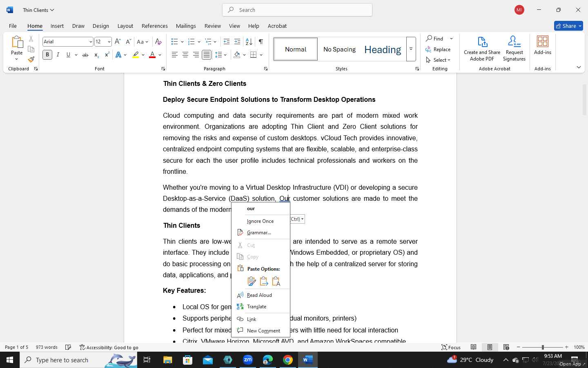Screen dimensions: 588x368
Task: Click the top Search box
Action: [297, 10]
